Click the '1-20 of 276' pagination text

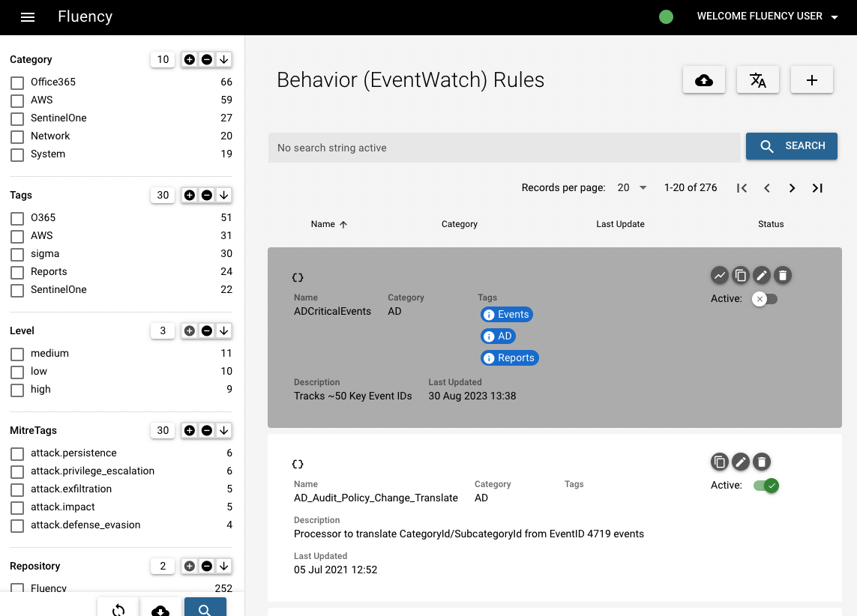691,188
